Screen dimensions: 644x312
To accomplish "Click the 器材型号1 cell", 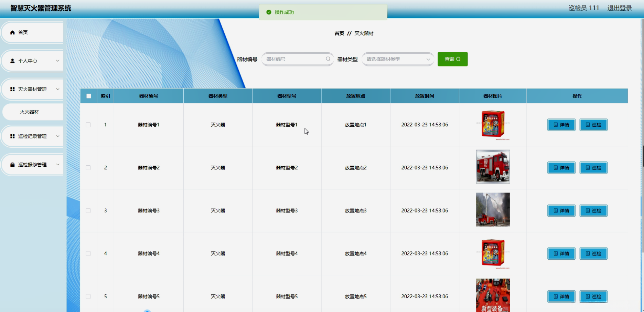I will pyautogui.click(x=287, y=125).
